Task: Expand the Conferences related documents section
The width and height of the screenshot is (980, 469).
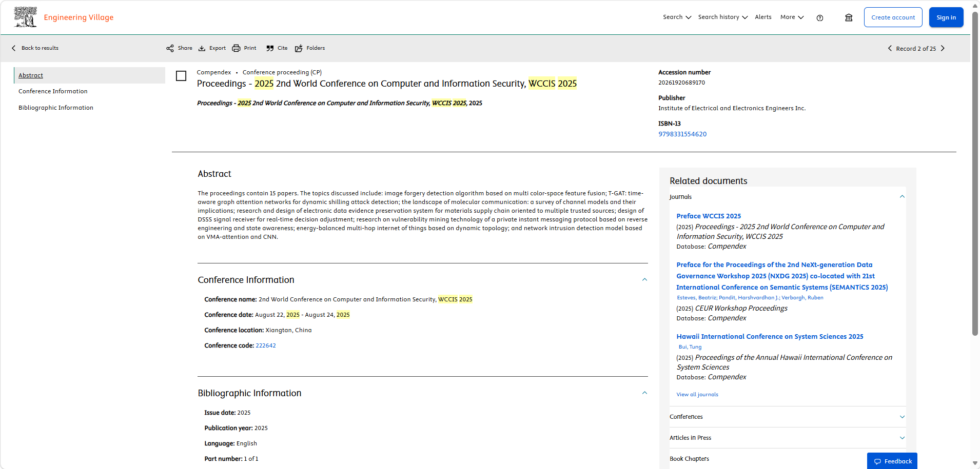Action: pos(902,417)
